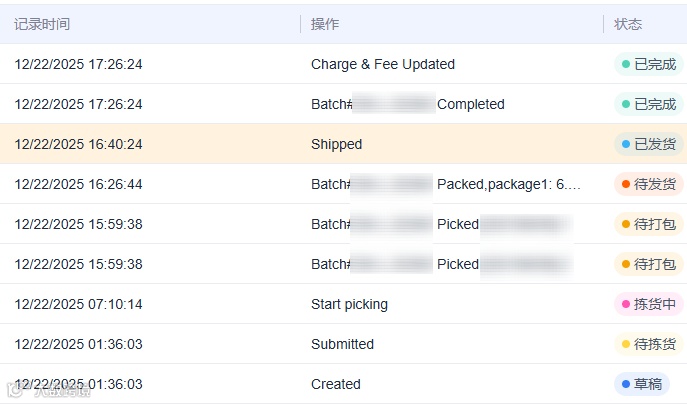Click the 记录时间 column header
The height and width of the screenshot is (404, 687).
[x=42, y=24]
